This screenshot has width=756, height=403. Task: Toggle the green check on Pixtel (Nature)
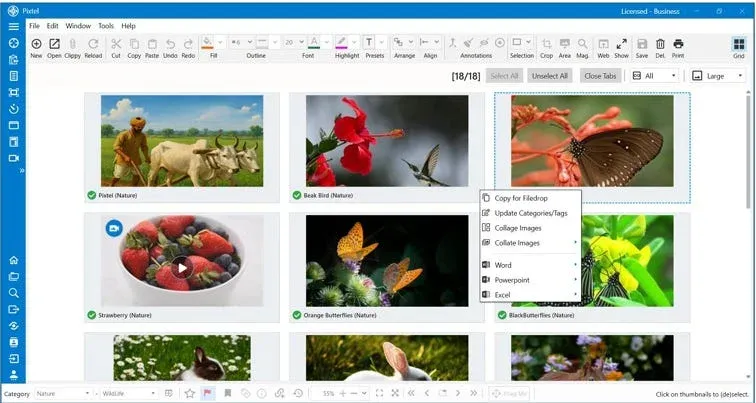point(92,195)
